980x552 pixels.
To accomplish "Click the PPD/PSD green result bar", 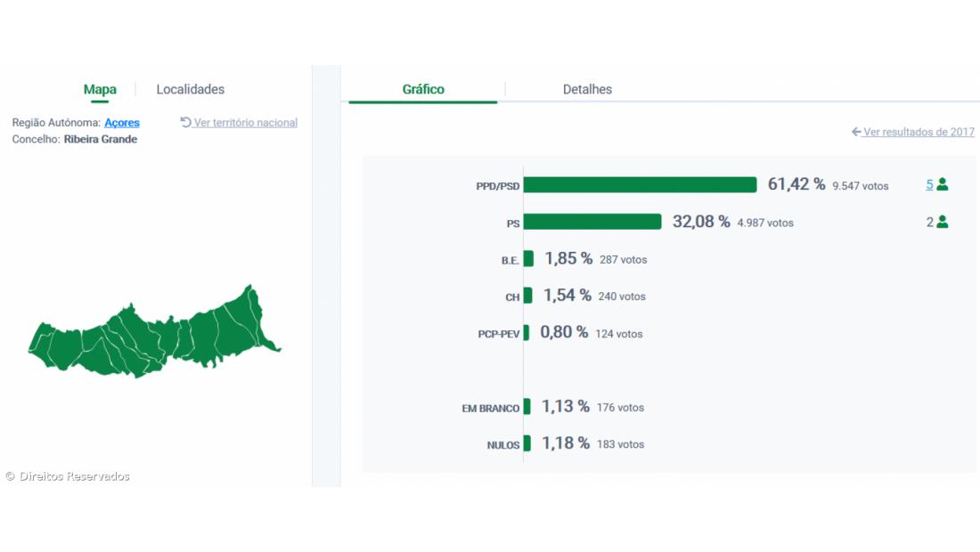I will (x=640, y=184).
